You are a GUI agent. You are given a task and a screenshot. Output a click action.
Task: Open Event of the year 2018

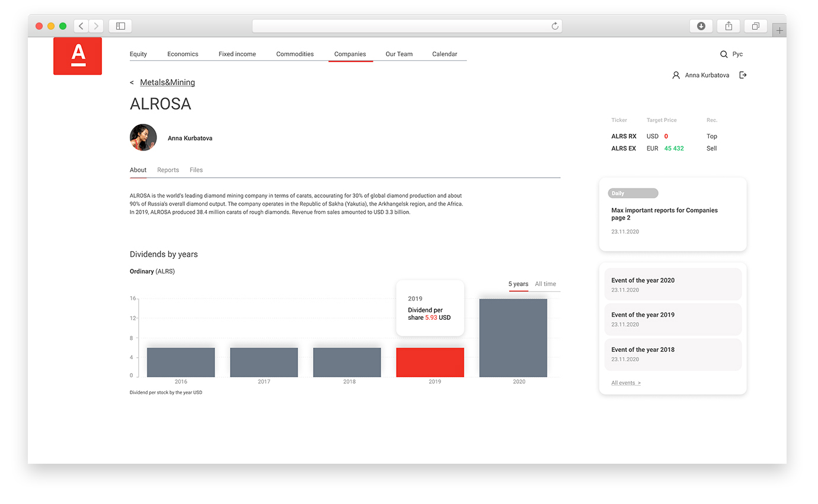point(673,354)
